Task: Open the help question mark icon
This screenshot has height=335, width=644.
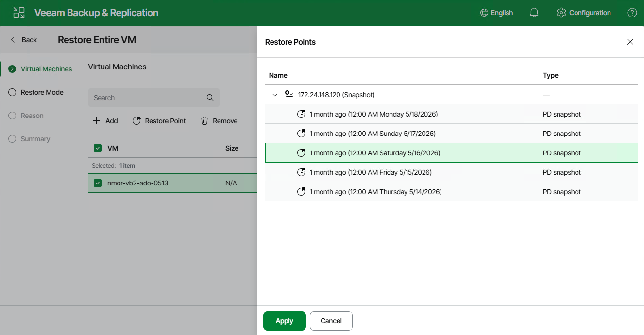Action: [x=632, y=13]
